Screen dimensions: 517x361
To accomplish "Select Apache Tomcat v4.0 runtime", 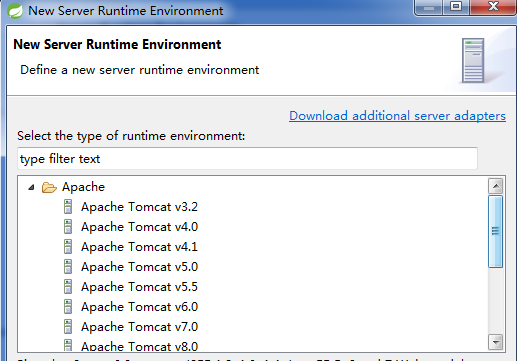I will 139,227.
